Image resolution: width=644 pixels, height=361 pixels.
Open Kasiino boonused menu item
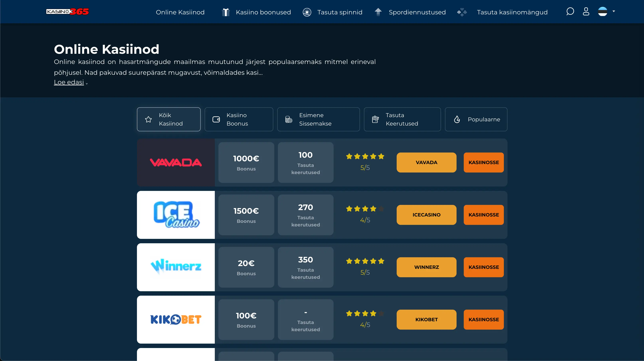263,12
